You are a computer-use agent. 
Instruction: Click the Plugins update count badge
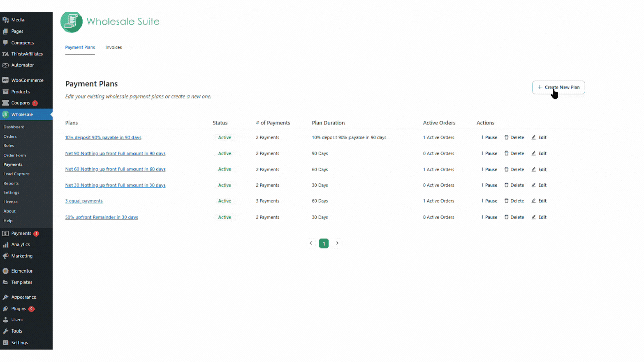31,309
